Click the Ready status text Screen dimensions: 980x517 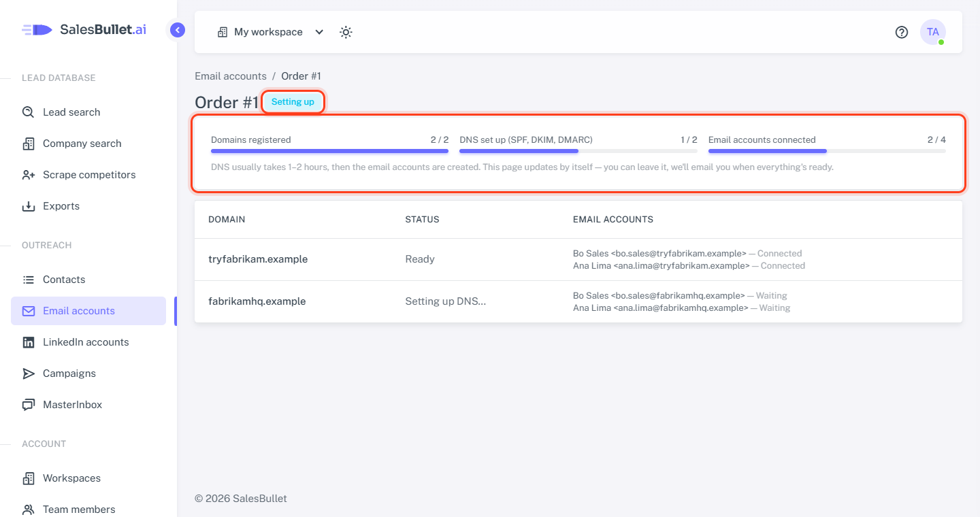[420, 259]
